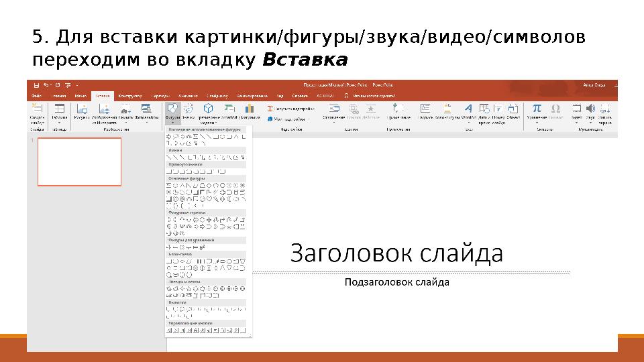Add a comment with the Примечание icon
Viewport: 644px width, 362px height.
tap(398, 109)
